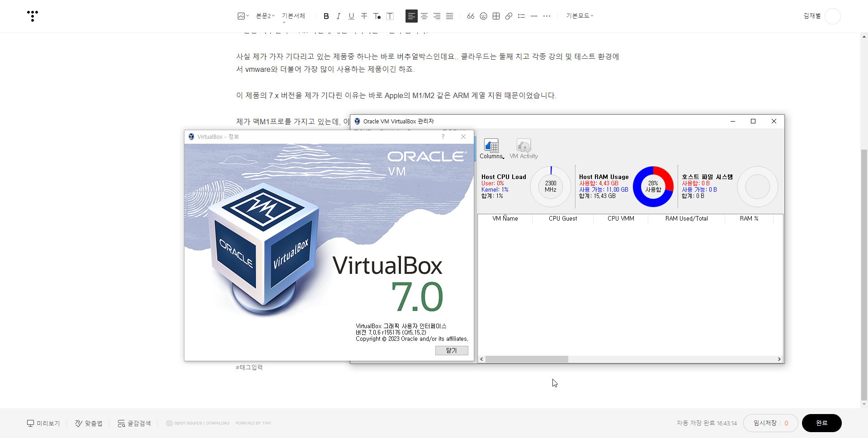This screenshot has height=438, width=868.
Task: Click the VirtualBox manager horizontal scrollbar thumb
Action: 527,359
